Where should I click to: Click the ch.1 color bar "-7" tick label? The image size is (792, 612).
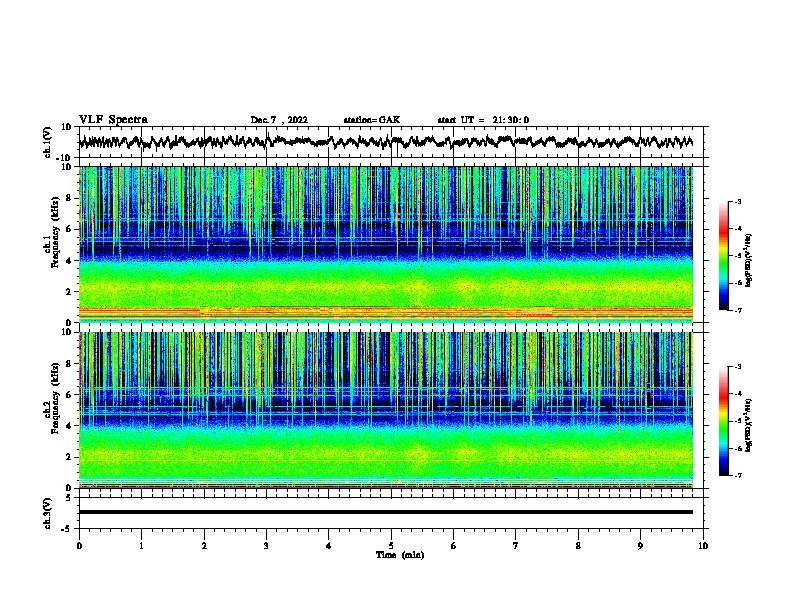point(738,310)
